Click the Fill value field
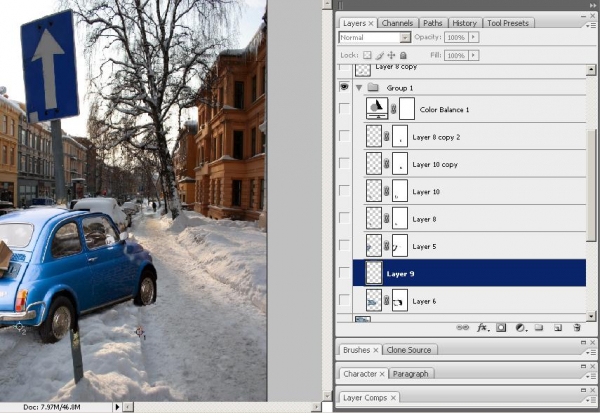This screenshot has width=600, height=413. pos(456,56)
